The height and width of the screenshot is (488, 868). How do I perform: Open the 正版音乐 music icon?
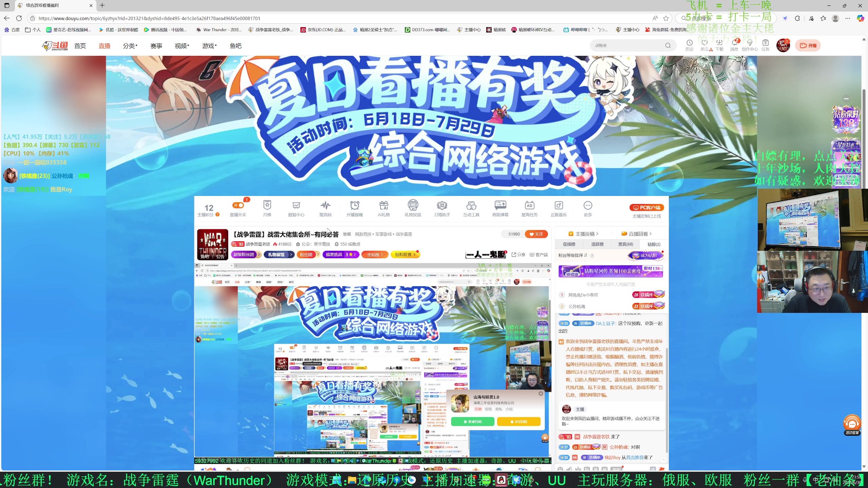[x=559, y=208]
